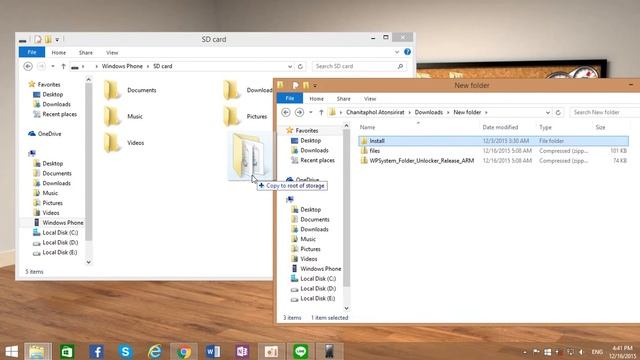Open Facebook from the taskbar
Viewport: 640px width, 360px height.
pos(96,351)
